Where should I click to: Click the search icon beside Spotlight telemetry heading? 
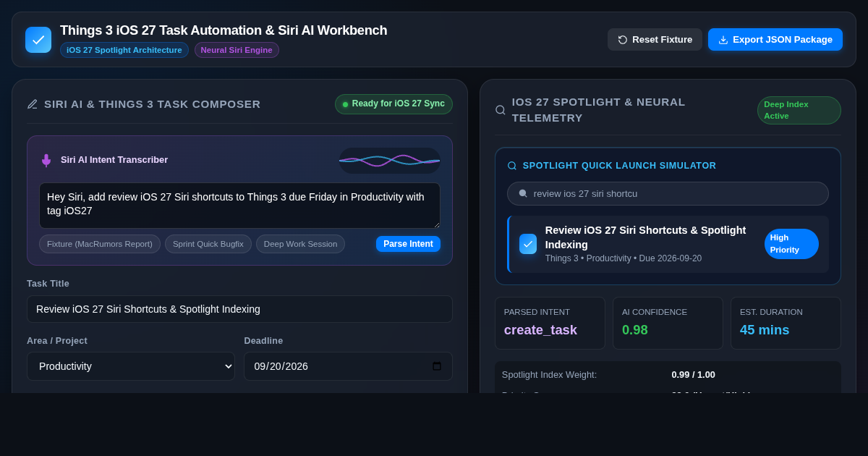click(501, 110)
